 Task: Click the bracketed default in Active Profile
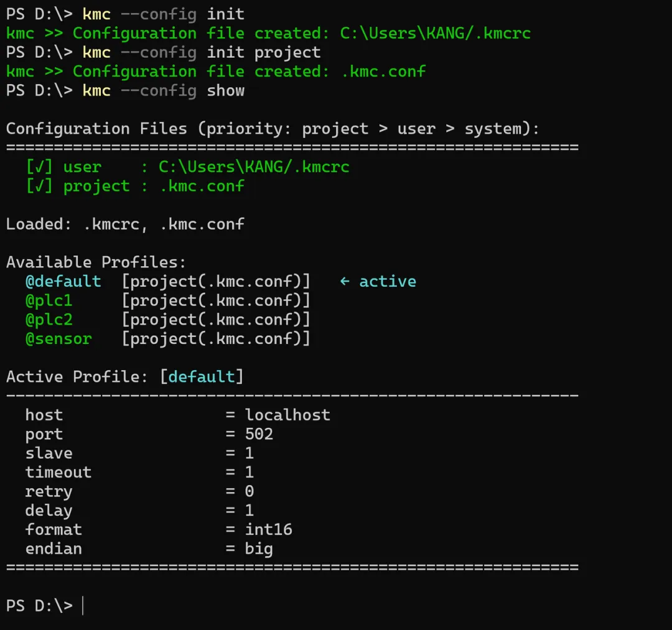tap(202, 377)
